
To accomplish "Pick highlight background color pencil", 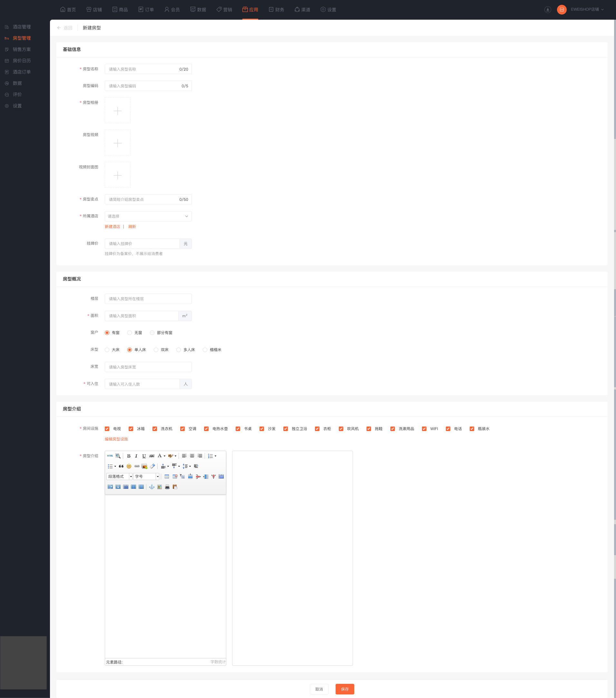I will [171, 456].
